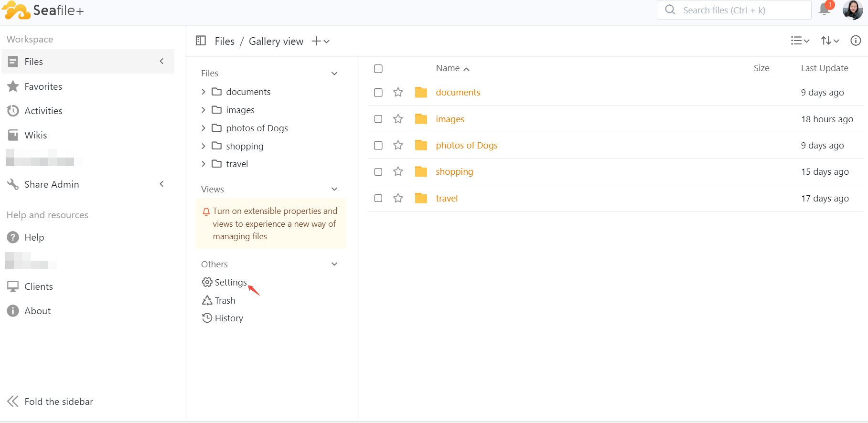Go to Favorites in sidebar

43,86
